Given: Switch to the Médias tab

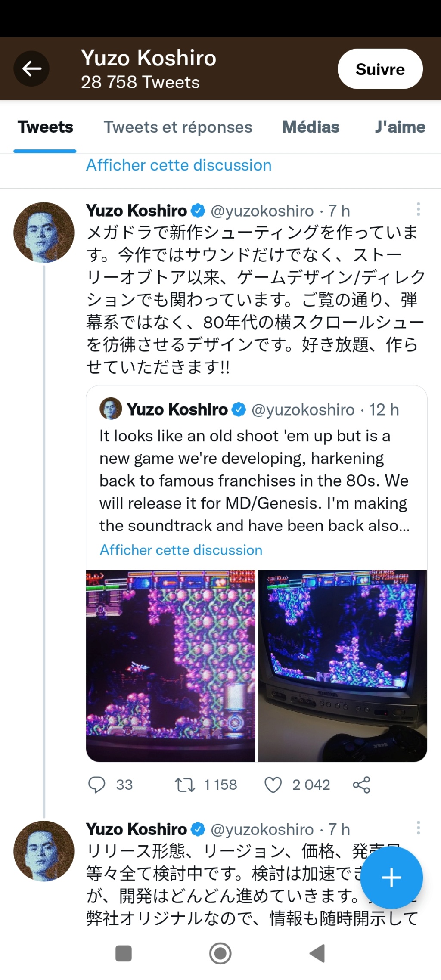Looking at the screenshot, I should point(311,127).
